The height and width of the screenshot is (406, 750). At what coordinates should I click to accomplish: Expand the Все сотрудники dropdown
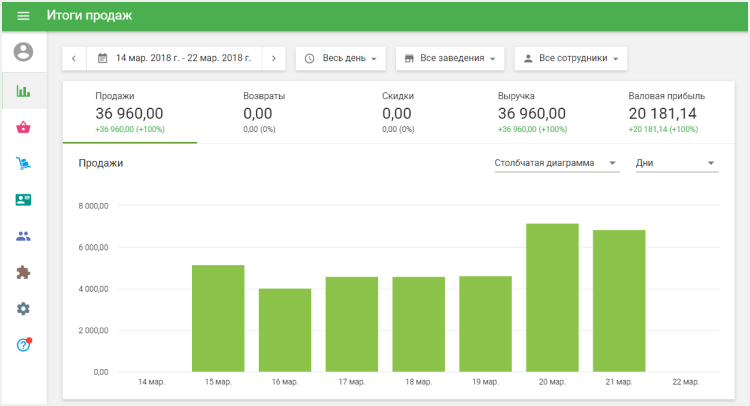571,58
